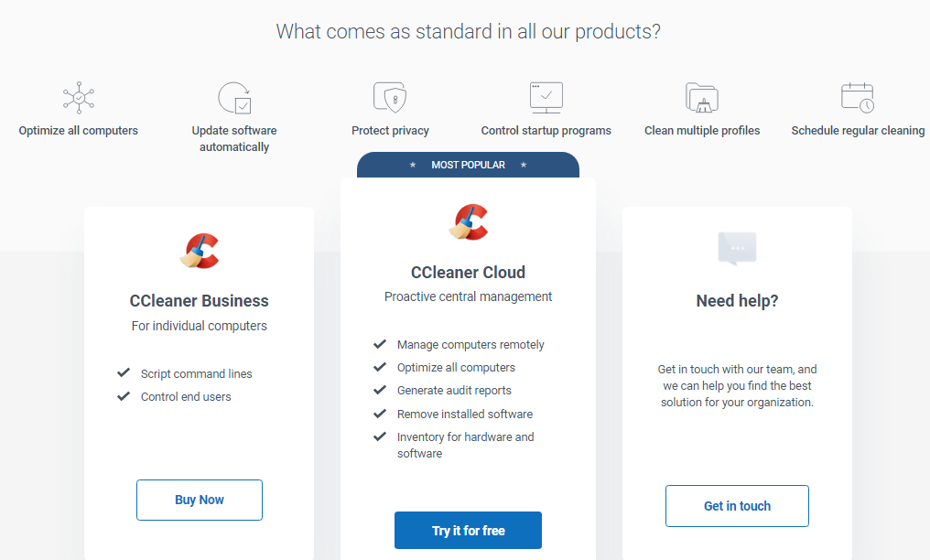Click the Need help chat bubble icon
930x560 pixels.
pos(737,248)
